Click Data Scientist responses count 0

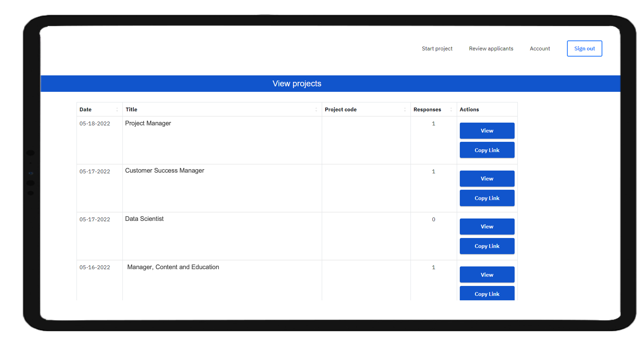coord(434,220)
